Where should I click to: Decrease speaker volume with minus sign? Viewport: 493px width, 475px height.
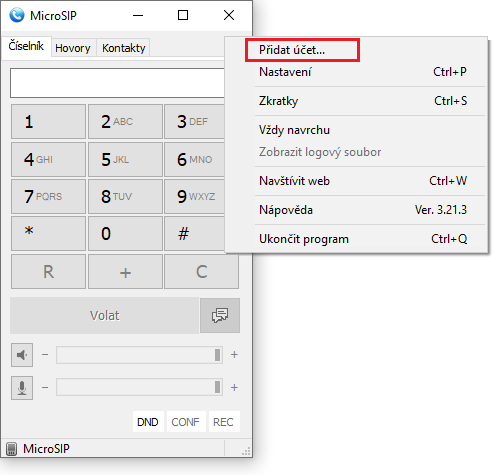coord(45,355)
